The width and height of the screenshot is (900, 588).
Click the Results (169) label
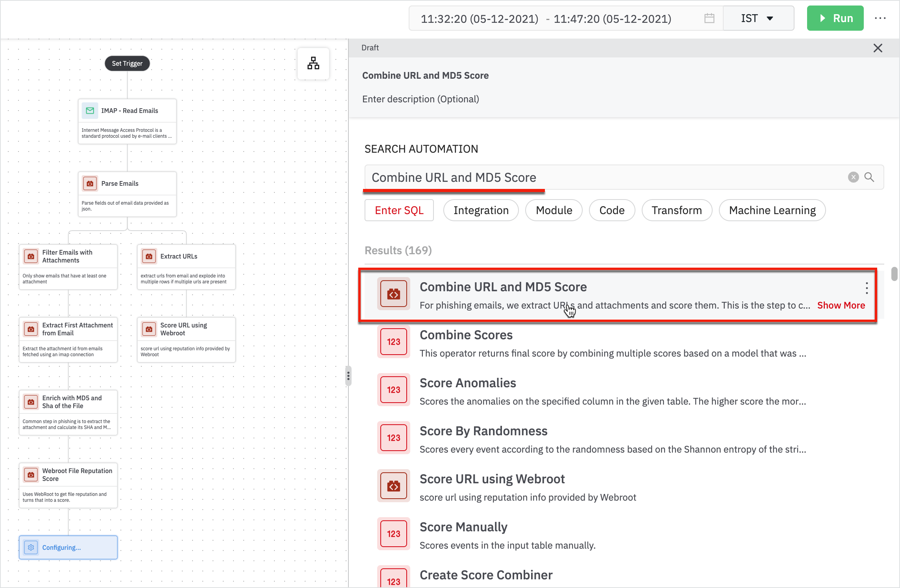398,250
